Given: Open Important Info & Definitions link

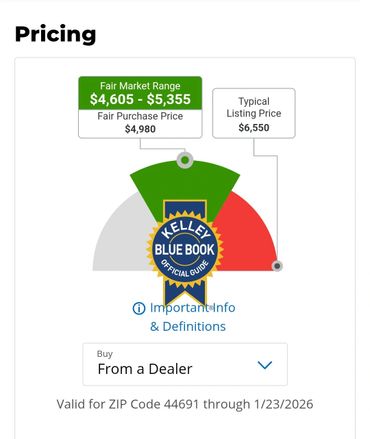Looking at the screenshot, I should (184, 317).
